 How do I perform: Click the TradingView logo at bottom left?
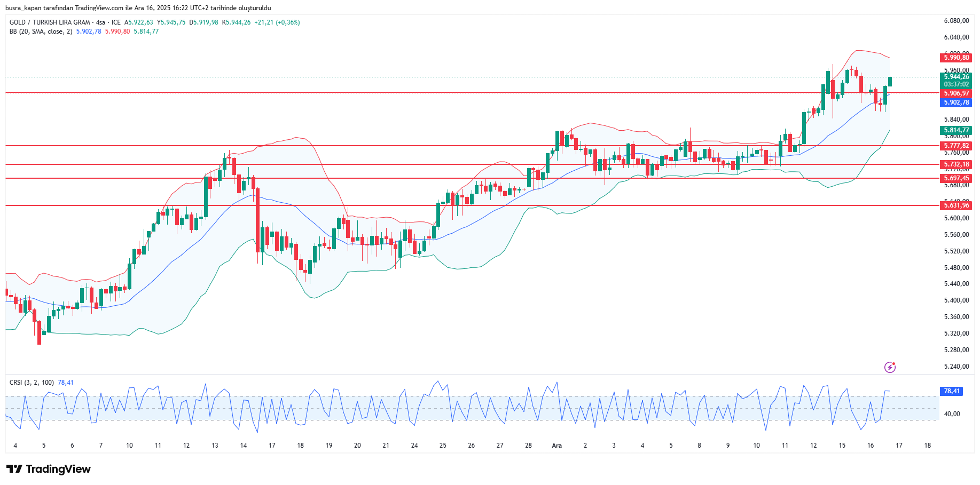tap(49, 469)
